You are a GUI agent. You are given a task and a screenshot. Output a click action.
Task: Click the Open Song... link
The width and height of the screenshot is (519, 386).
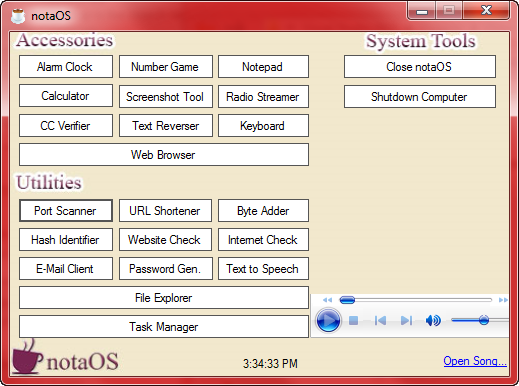point(475,361)
